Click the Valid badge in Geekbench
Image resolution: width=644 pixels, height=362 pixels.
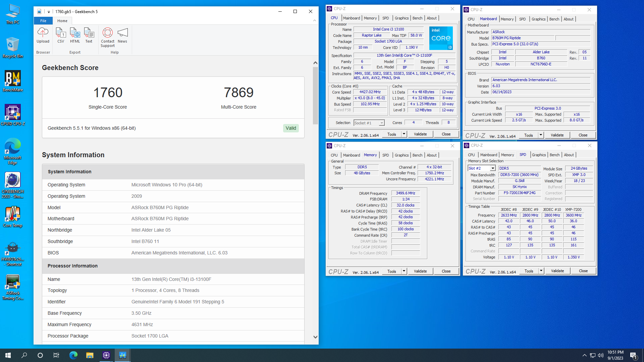click(x=291, y=128)
